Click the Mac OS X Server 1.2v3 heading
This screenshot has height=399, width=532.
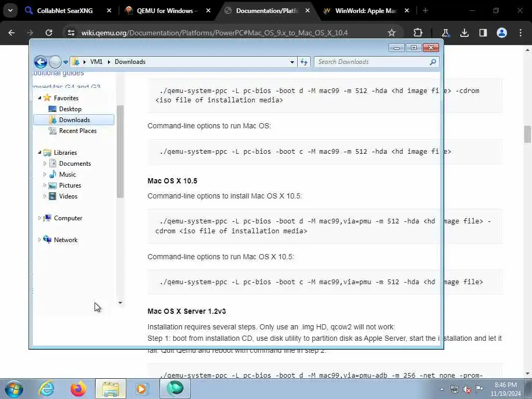187,311
